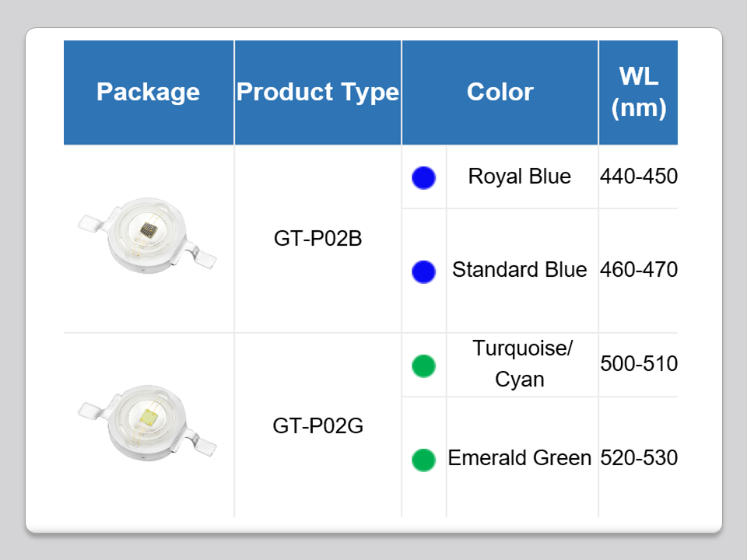The height and width of the screenshot is (560, 747).
Task: Click the Emerald Green color dot
Action: (424, 459)
